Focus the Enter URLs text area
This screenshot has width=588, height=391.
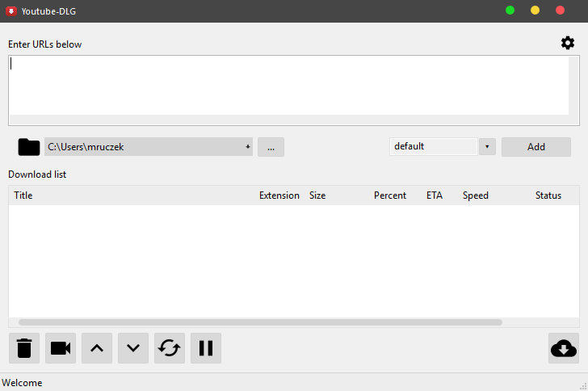pyautogui.click(x=288, y=85)
